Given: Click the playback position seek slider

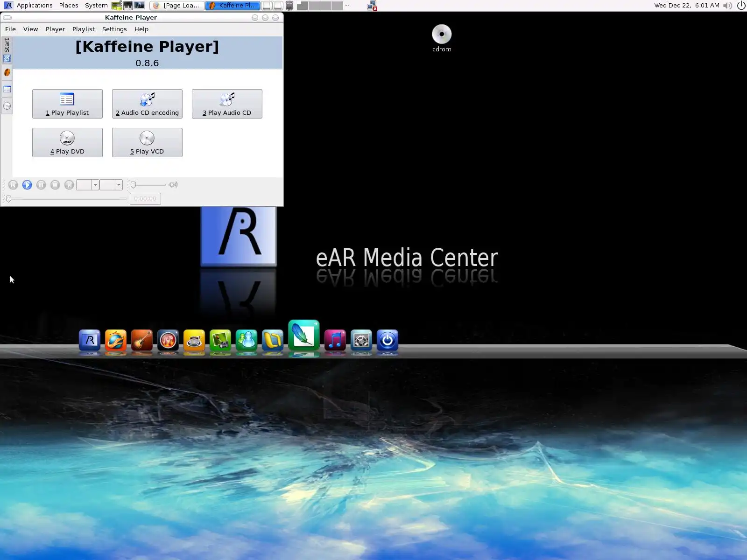Looking at the screenshot, I should 66,199.
